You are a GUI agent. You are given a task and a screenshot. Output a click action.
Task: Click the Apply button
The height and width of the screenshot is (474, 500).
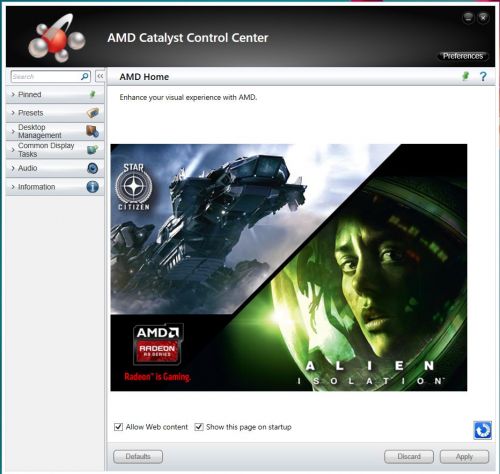point(464,457)
